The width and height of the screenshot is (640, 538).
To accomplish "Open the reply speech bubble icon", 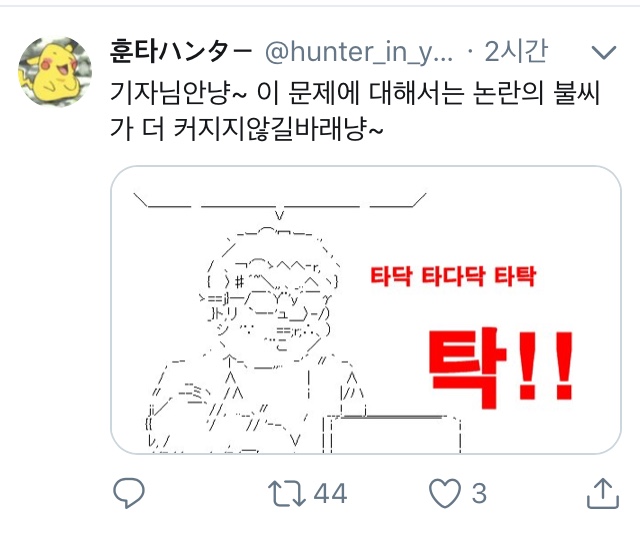I will click(x=129, y=493).
